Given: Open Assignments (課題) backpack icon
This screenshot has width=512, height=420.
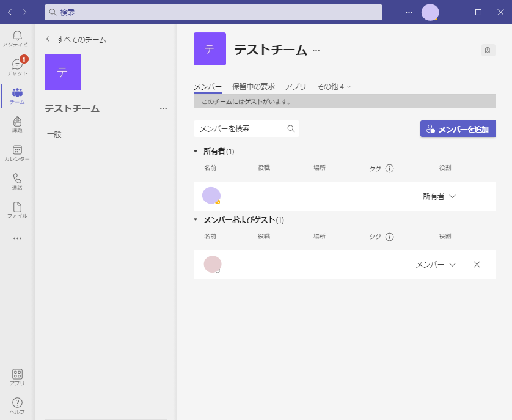Looking at the screenshot, I should pos(17,125).
